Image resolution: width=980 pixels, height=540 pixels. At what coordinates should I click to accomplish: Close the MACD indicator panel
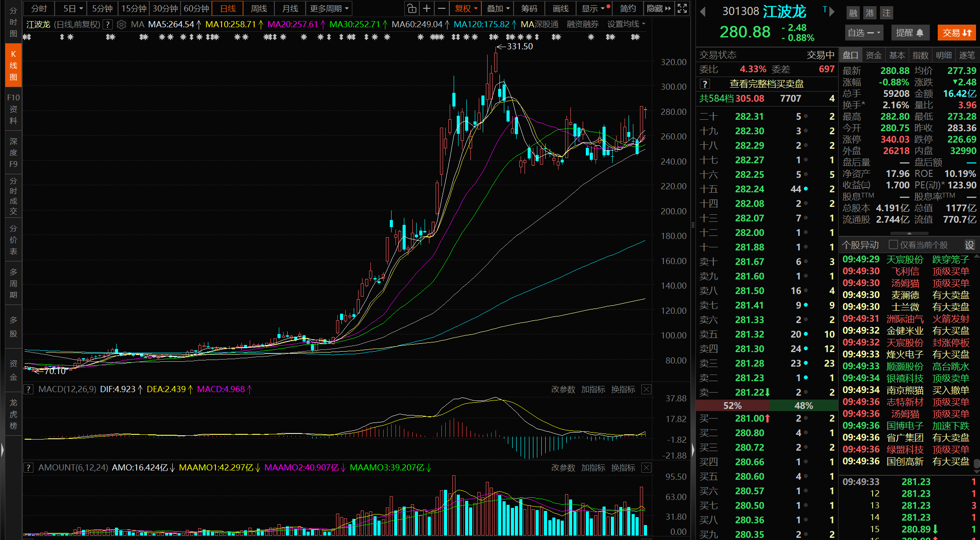(x=646, y=389)
